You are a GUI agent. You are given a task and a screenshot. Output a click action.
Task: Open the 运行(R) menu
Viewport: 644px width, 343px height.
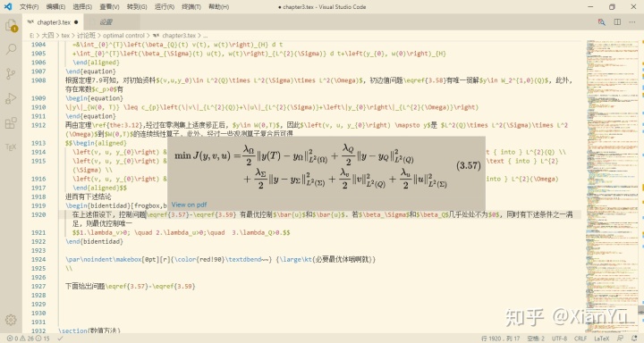pyautogui.click(x=165, y=6)
